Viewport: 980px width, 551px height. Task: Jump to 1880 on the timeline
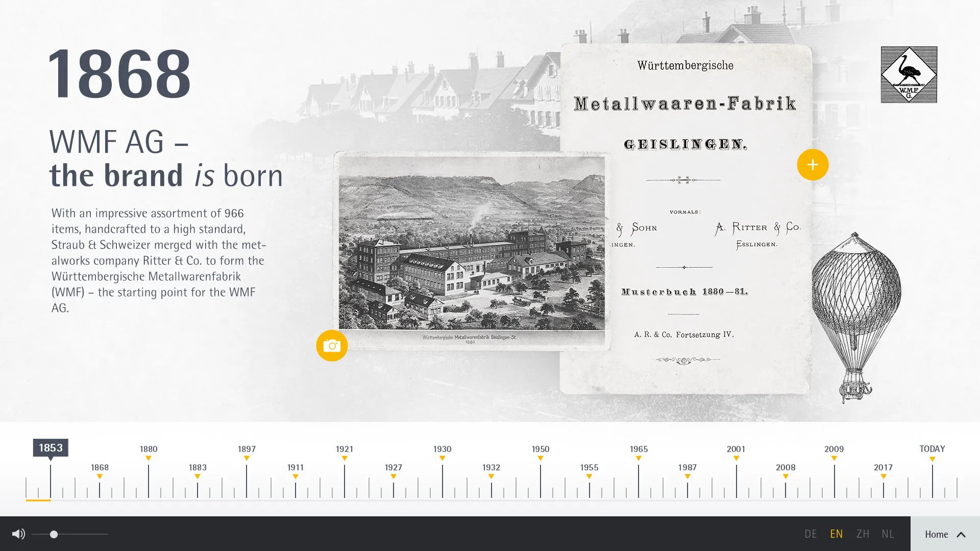(149, 450)
